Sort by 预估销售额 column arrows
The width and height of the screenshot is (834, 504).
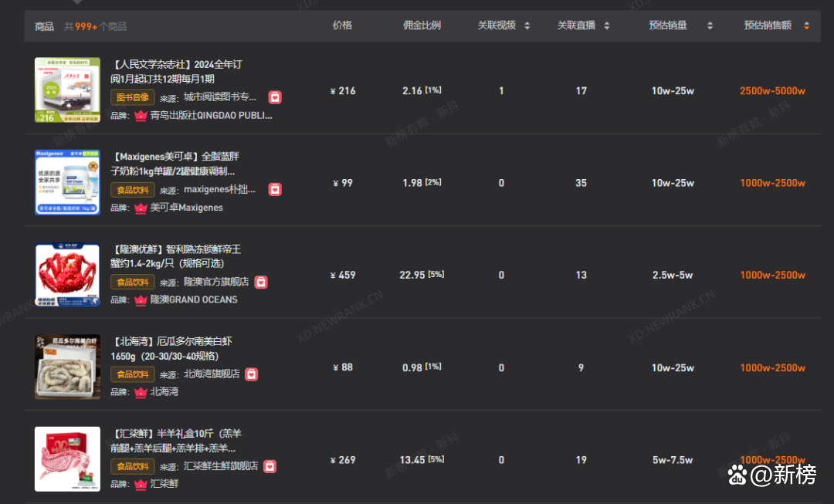pos(806,25)
